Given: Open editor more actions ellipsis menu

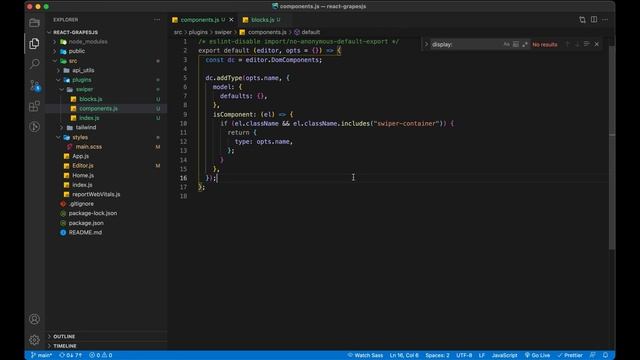Looking at the screenshot, I should tap(605, 20).
